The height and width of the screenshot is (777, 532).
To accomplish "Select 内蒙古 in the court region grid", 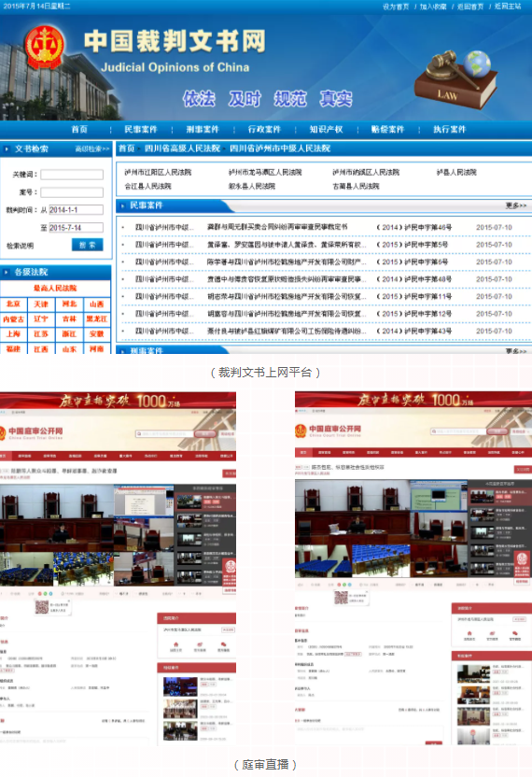I will pyautogui.click(x=13, y=319).
